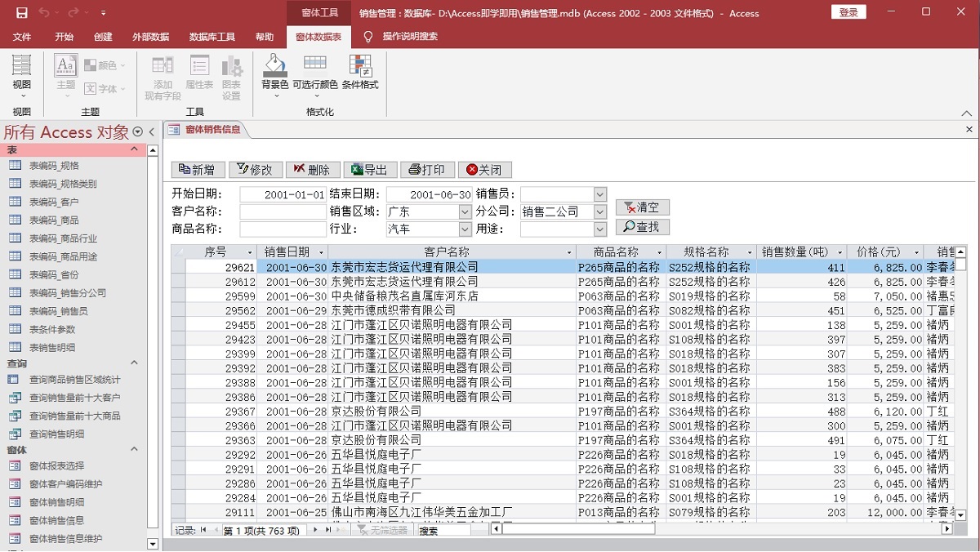
Task: Click the 修改 button
Action: [x=256, y=170]
